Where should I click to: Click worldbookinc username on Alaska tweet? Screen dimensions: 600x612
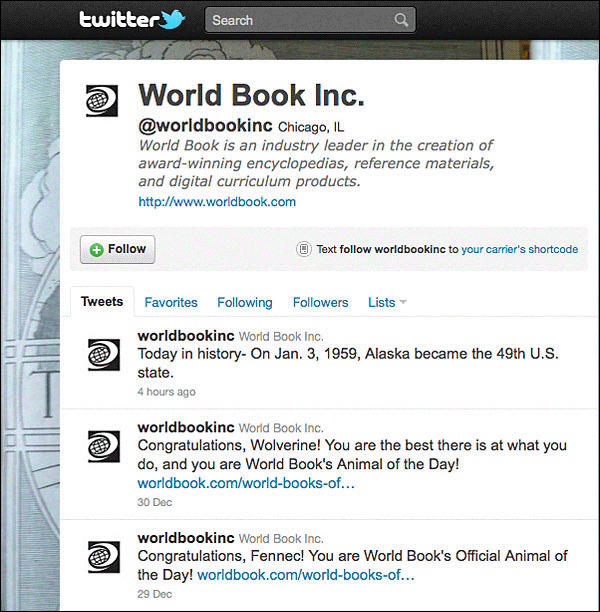pyautogui.click(x=186, y=336)
